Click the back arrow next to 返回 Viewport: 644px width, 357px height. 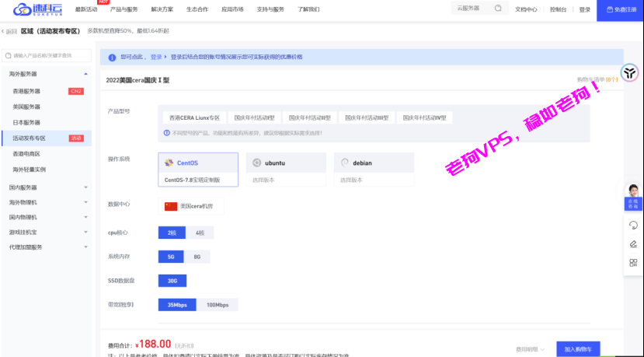coord(3,31)
